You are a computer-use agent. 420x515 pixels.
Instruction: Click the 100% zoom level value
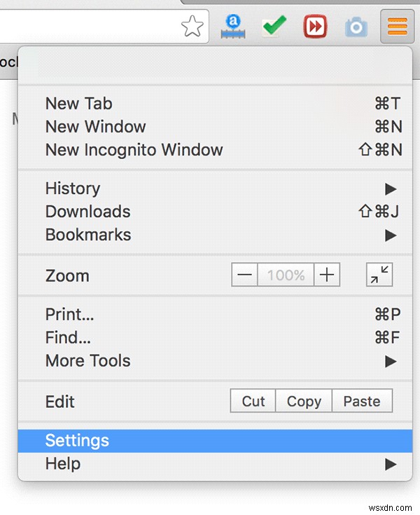(286, 275)
